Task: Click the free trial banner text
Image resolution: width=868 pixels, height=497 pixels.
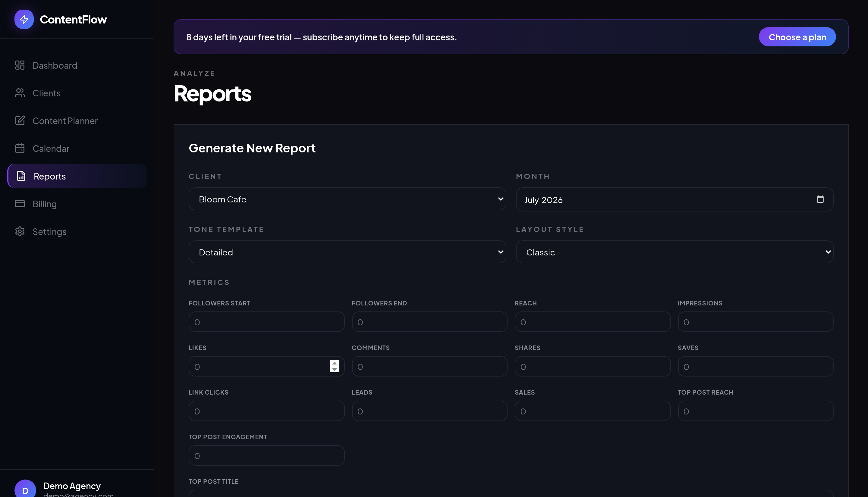Action: point(321,37)
